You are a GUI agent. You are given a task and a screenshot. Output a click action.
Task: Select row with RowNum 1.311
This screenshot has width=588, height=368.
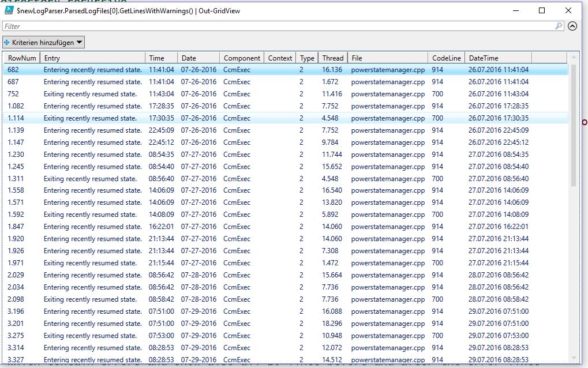(x=286, y=179)
